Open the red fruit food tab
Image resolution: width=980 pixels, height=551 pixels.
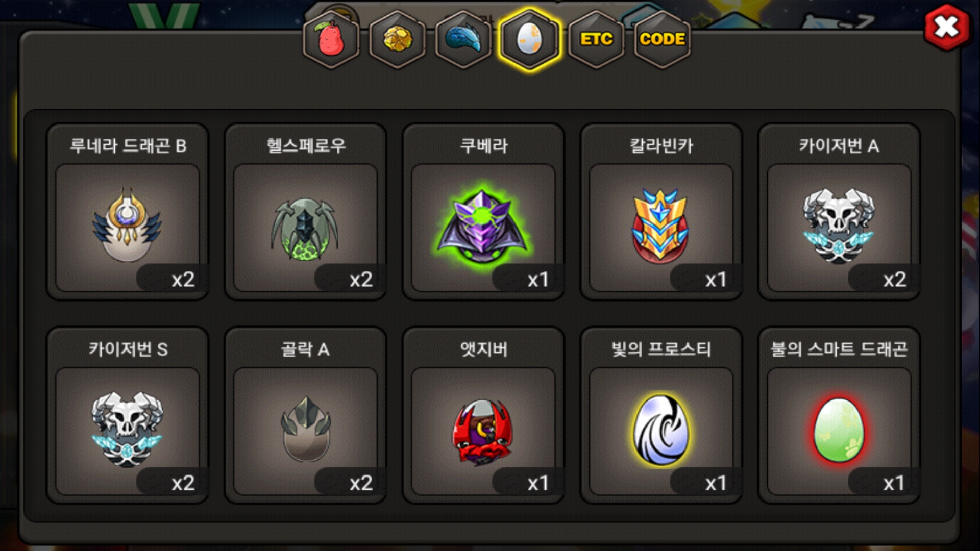coord(331,39)
